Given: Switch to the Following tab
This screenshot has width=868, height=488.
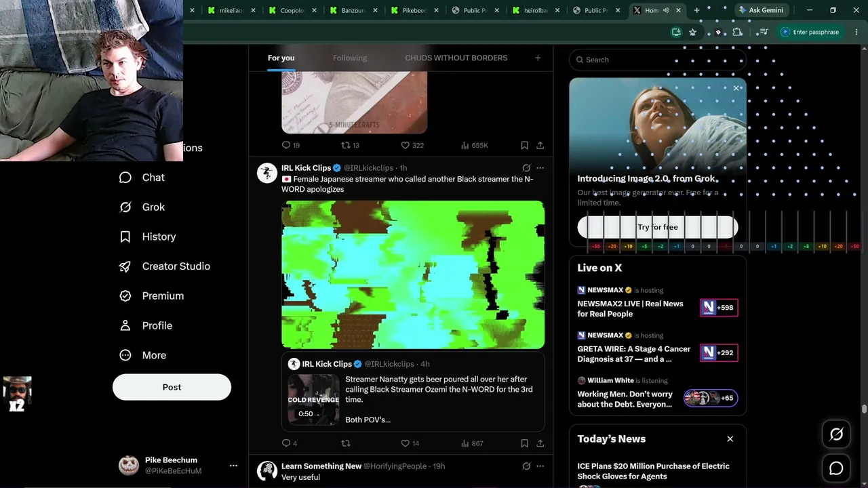Looking at the screenshot, I should point(350,58).
